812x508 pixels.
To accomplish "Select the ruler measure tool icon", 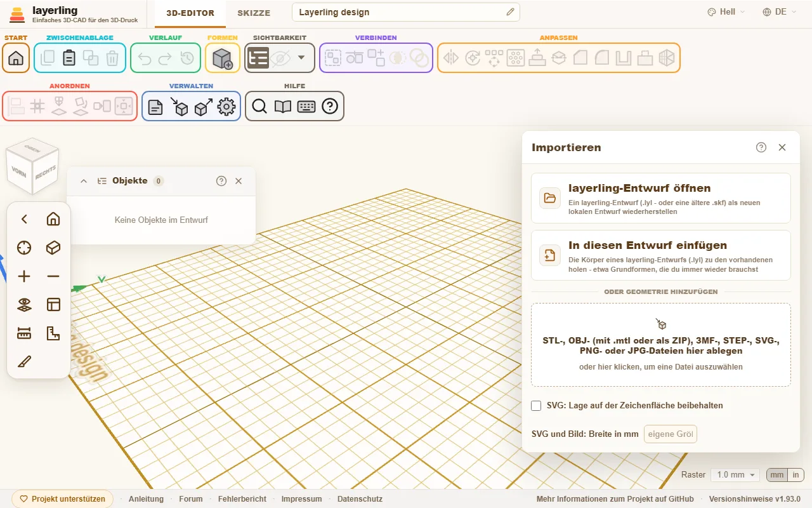I will tap(24, 333).
